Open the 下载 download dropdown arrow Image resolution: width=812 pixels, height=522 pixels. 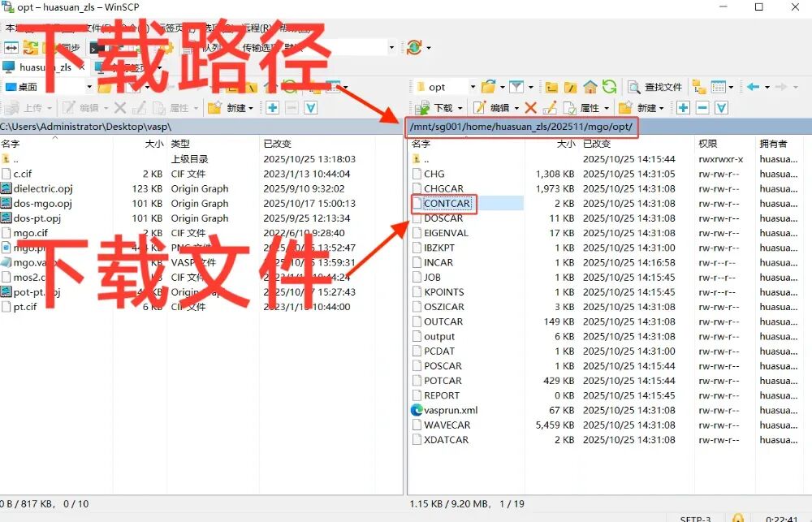point(460,107)
